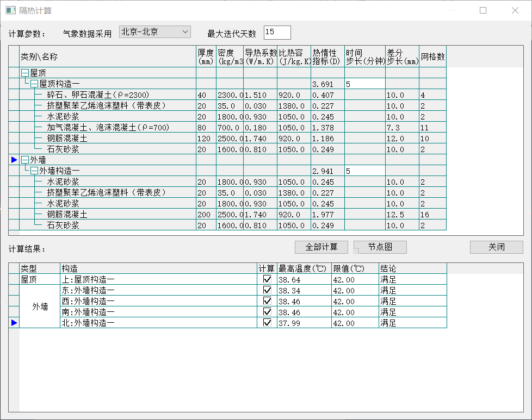Image resolution: width=532 pixels, height=420 pixels.
Task: Collapse the 外墙 root tree node
Action: pos(24,160)
